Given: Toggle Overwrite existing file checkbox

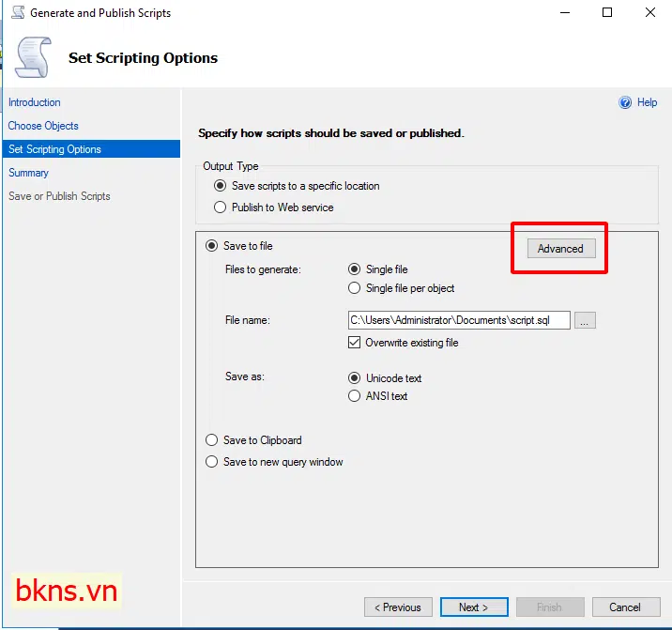Looking at the screenshot, I should tap(354, 343).
